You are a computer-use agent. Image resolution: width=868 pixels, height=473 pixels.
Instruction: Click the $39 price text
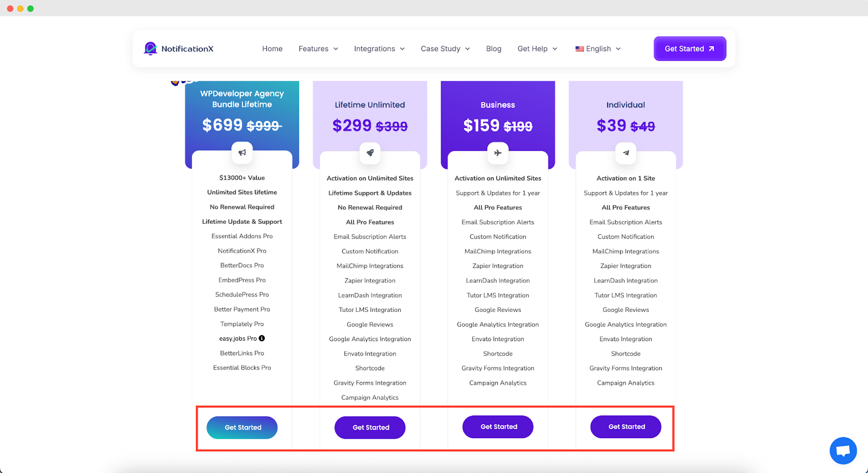coord(611,126)
